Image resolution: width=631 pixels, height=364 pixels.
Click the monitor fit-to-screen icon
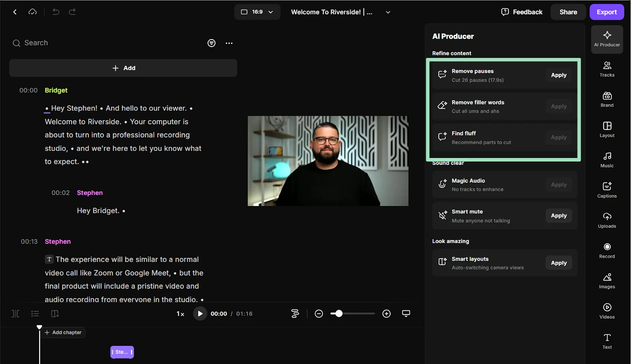(x=406, y=313)
